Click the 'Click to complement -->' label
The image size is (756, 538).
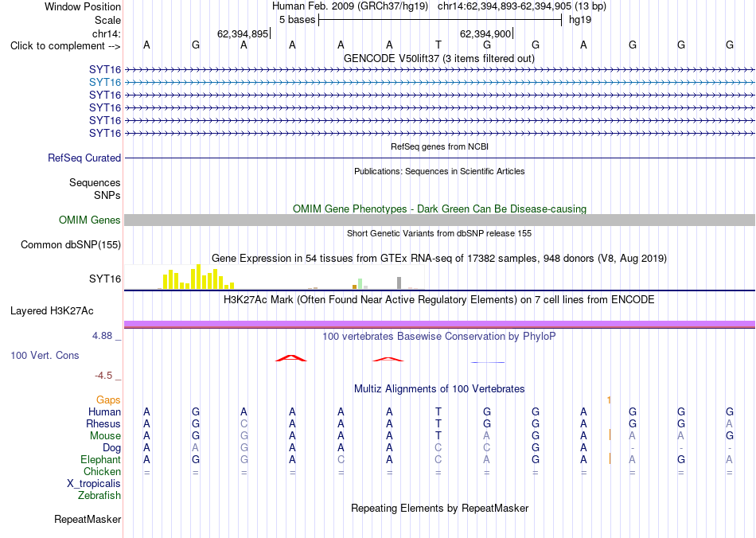click(65, 46)
